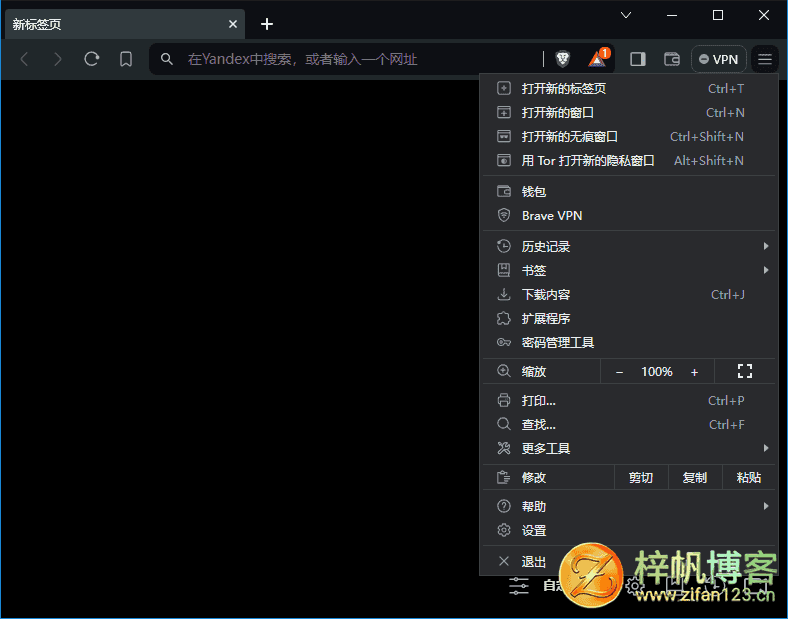Click the new window menu icon
Screen dimensions: 788x619
pos(504,113)
